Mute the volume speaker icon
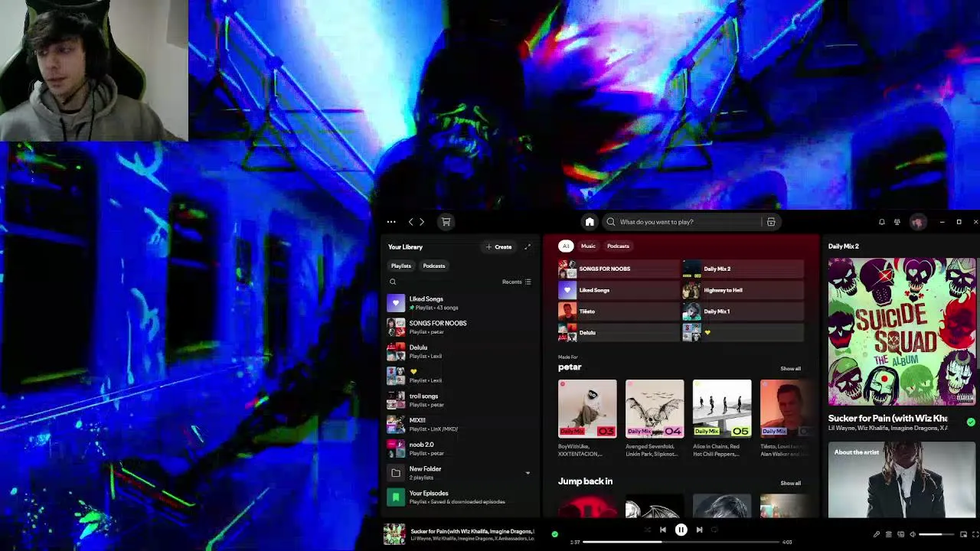The width and height of the screenshot is (980, 551). click(913, 534)
